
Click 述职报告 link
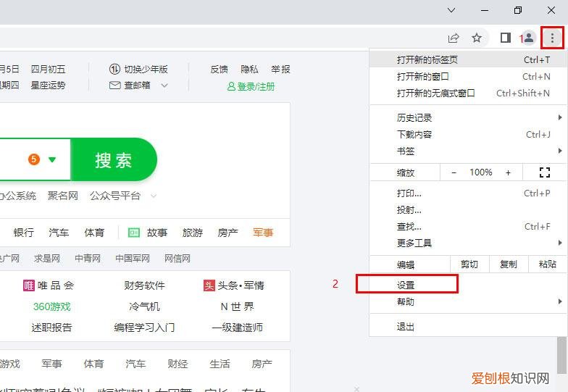point(52,328)
